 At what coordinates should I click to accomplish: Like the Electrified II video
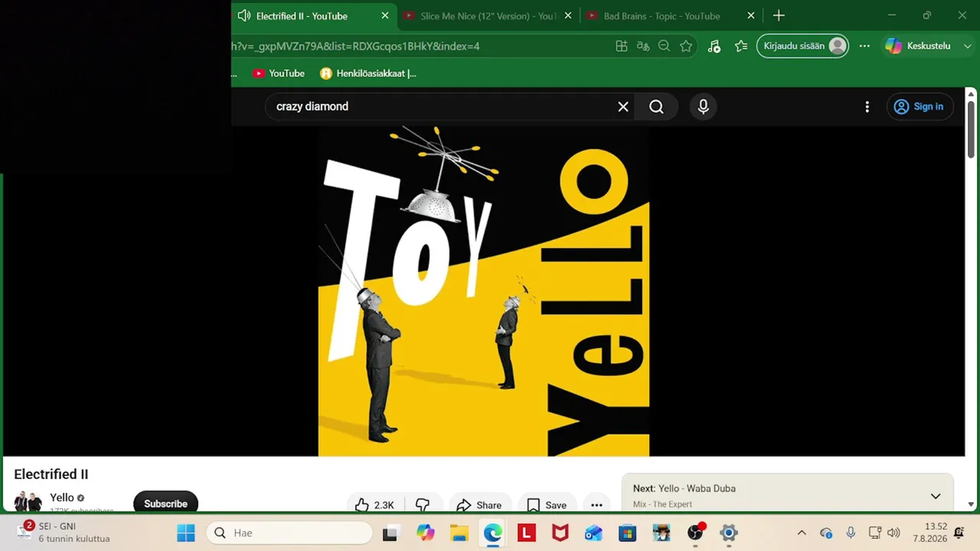point(374,504)
